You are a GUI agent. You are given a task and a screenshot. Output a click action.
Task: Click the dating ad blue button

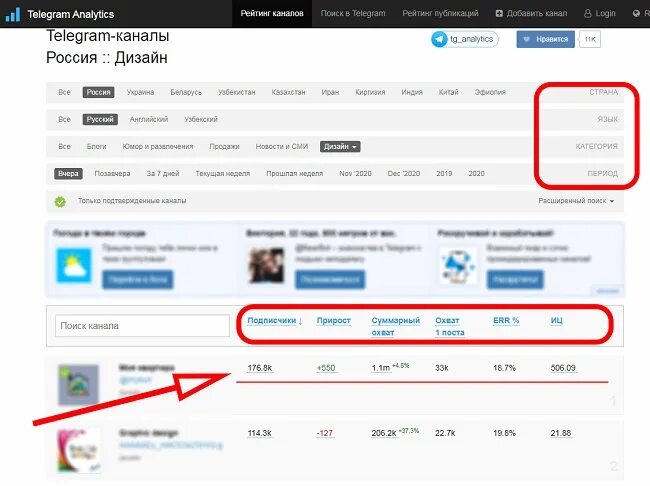tap(330, 279)
